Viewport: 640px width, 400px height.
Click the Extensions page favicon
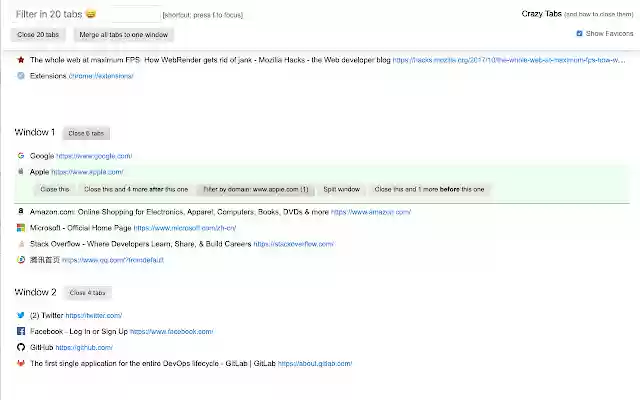point(20,76)
